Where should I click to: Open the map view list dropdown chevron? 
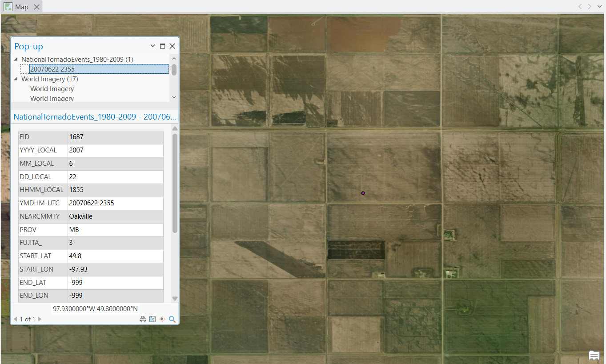pyautogui.click(x=599, y=7)
